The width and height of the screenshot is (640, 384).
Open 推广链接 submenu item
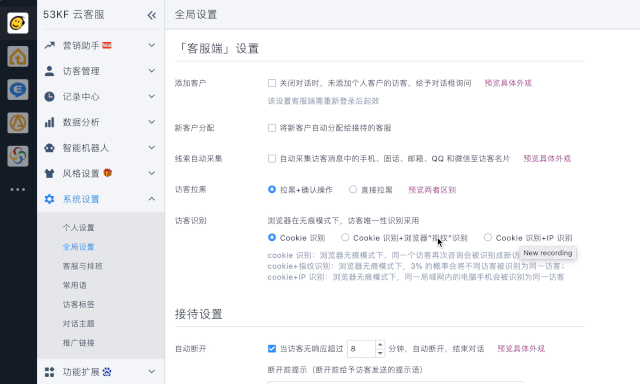(78, 343)
